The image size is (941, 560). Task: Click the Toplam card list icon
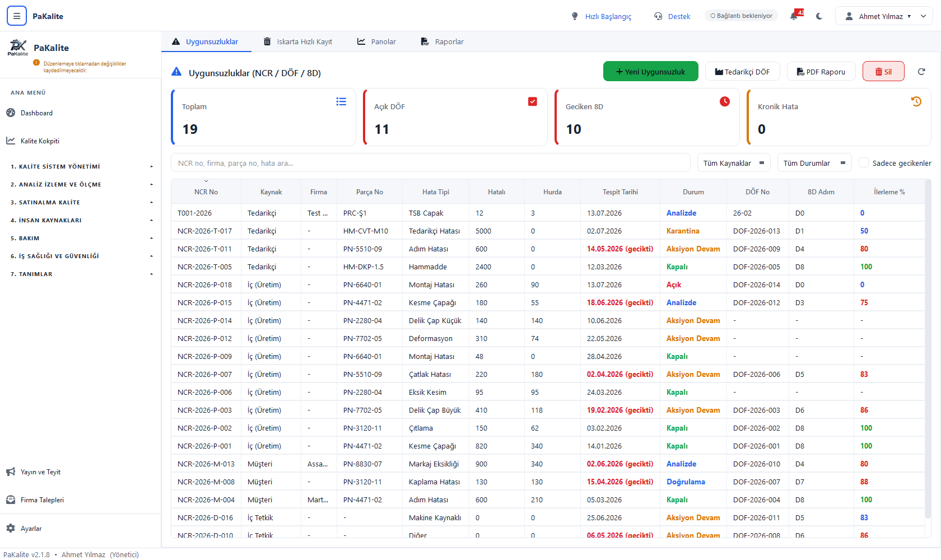click(341, 101)
